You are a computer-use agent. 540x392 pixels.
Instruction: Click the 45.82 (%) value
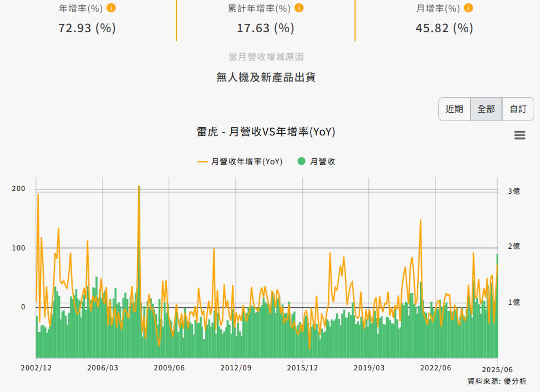pyautogui.click(x=444, y=28)
